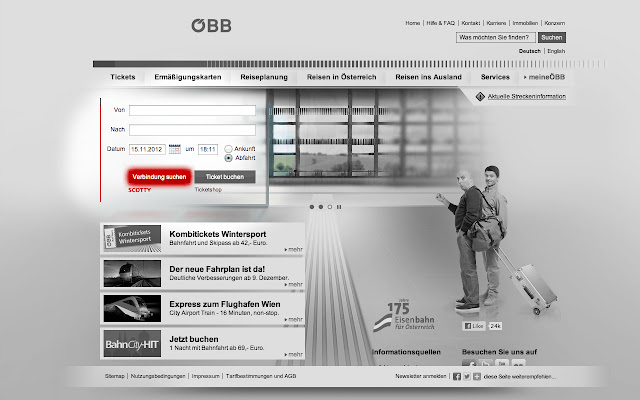
Task: Open Der neue Fahrplan ist da! headline
Action: pyautogui.click(x=217, y=269)
